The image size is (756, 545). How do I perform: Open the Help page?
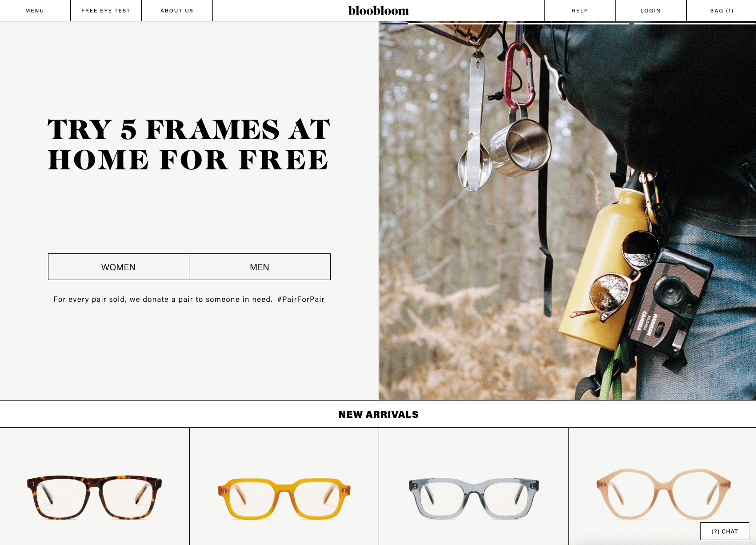tap(580, 11)
